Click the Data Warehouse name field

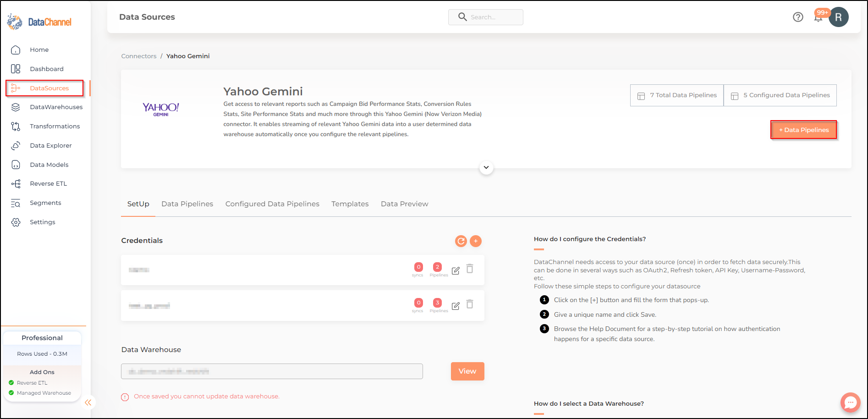pos(272,371)
